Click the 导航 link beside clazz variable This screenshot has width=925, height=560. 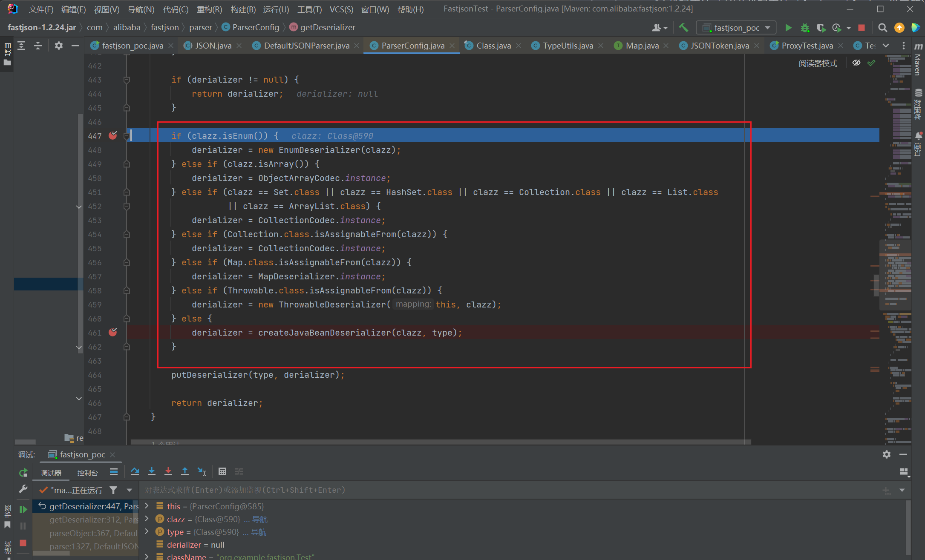tap(260, 519)
